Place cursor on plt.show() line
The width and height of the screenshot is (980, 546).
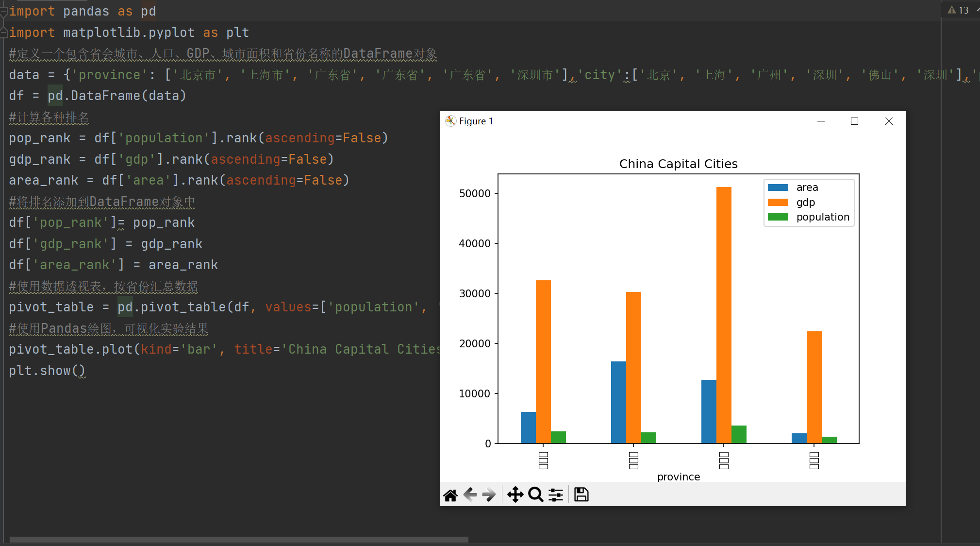click(47, 371)
